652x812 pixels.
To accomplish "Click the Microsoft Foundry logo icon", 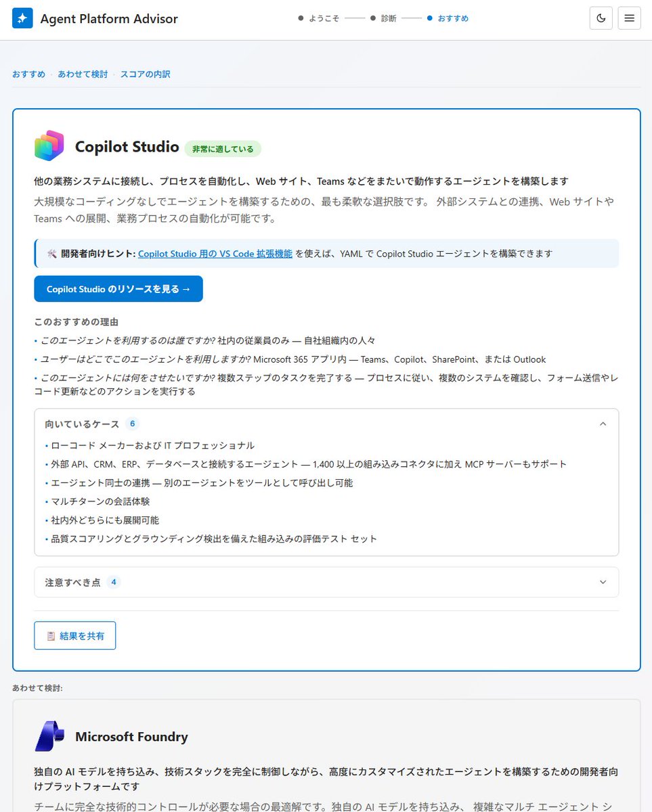I will click(x=49, y=736).
